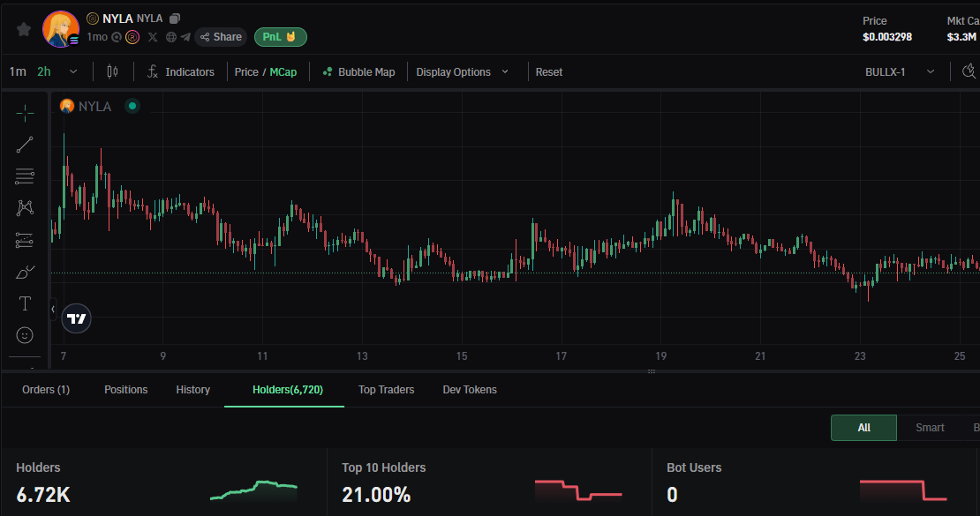This screenshot has height=516, width=980.
Task: Click the green Holders trend sparkline
Action: pos(253,490)
